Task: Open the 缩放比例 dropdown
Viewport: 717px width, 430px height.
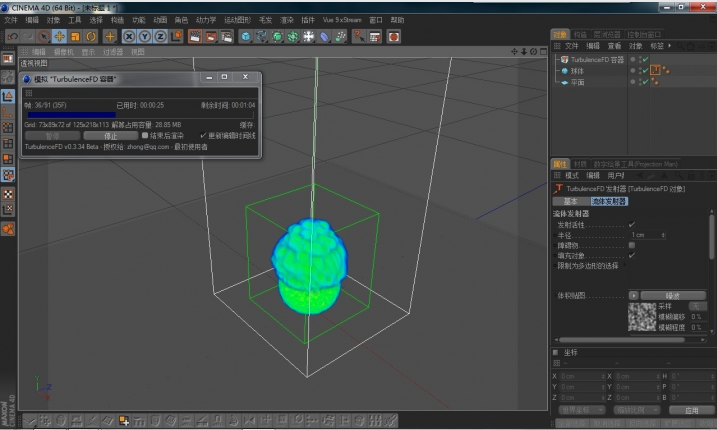Action: point(637,410)
